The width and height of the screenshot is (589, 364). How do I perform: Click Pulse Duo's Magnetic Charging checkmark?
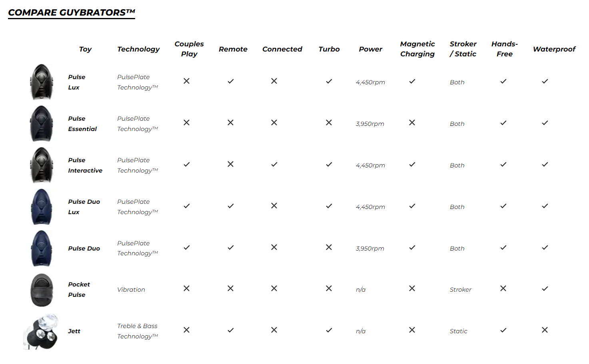[412, 247]
